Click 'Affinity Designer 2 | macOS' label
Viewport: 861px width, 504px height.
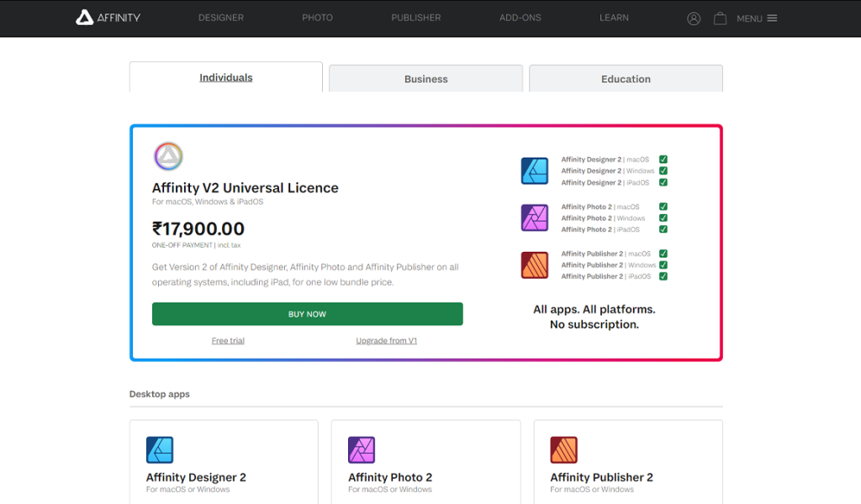coord(605,160)
